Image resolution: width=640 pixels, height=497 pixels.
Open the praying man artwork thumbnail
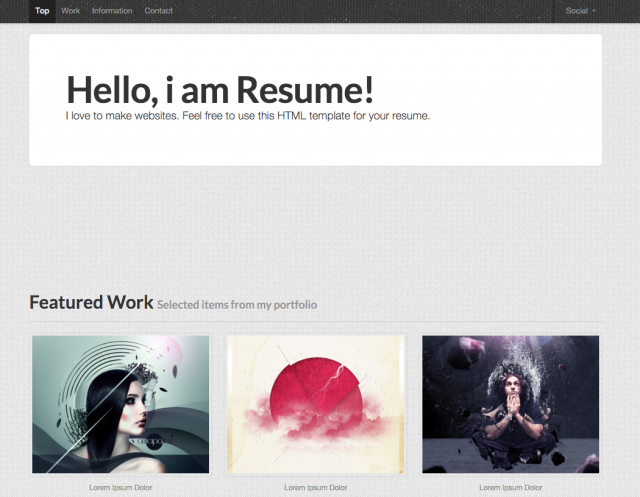510,404
